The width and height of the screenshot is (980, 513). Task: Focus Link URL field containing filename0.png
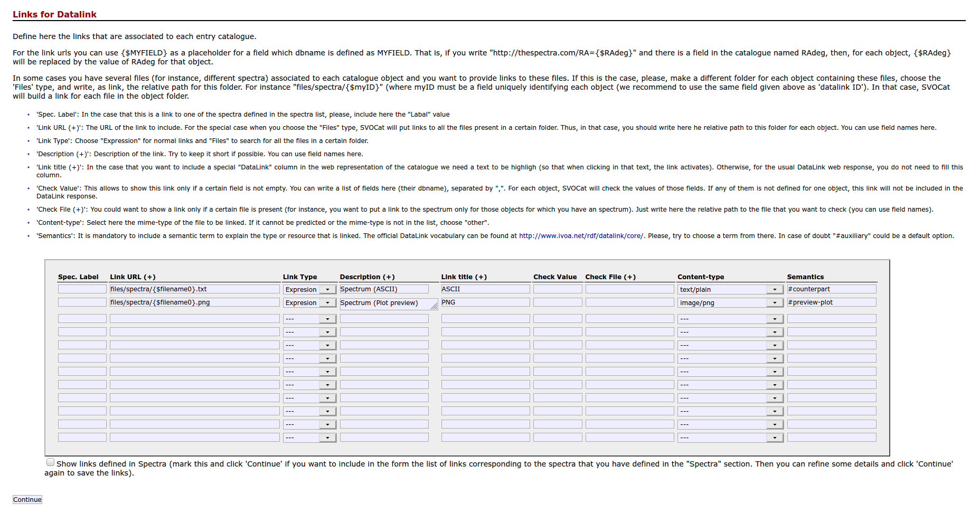(x=195, y=302)
